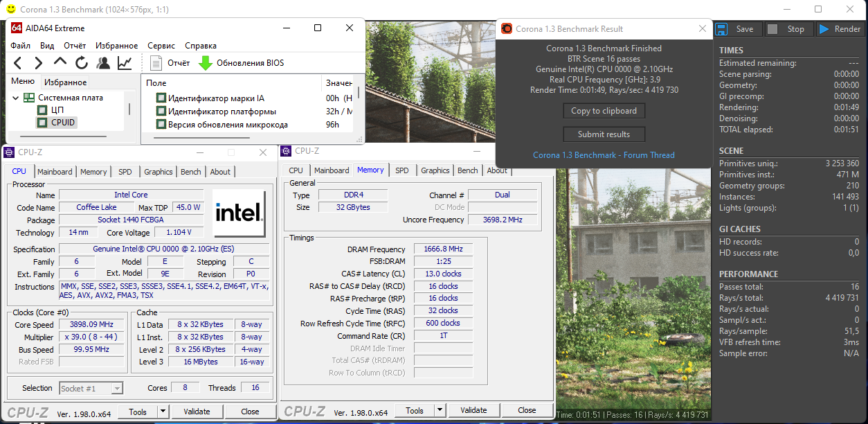Click the Back arrow in AIDA64 toolbar

click(18, 63)
